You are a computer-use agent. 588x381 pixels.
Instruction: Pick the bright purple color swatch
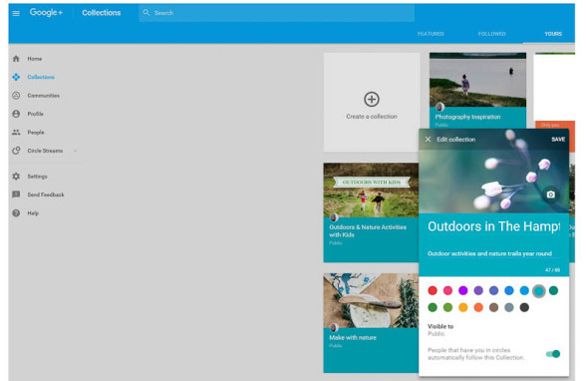click(x=463, y=290)
